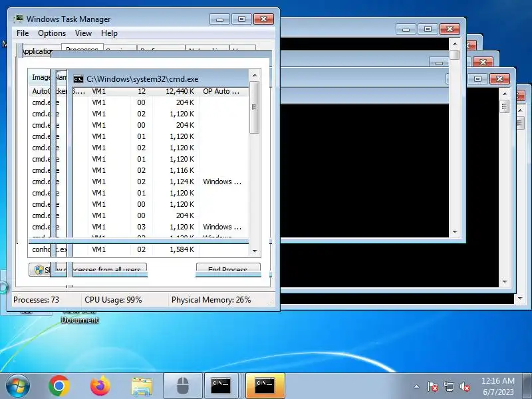Click the Task Manager title bar icon
Viewport: 532px width, 399px height.
[x=19, y=19]
